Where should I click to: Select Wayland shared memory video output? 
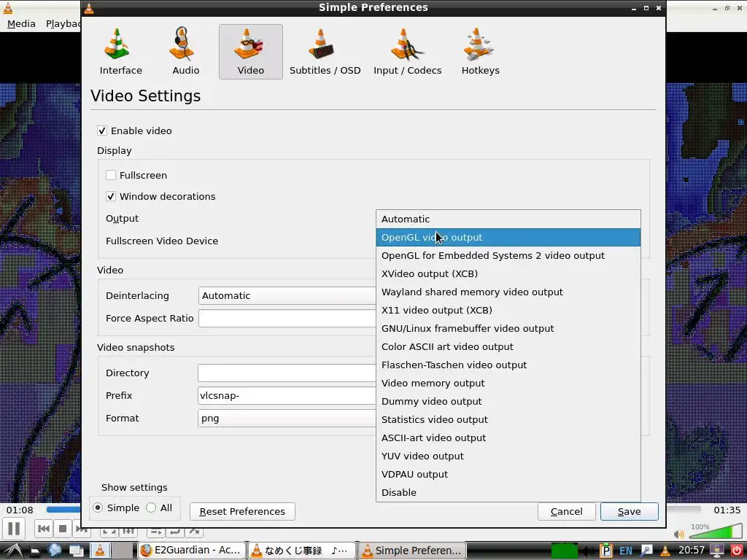point(508,292)
